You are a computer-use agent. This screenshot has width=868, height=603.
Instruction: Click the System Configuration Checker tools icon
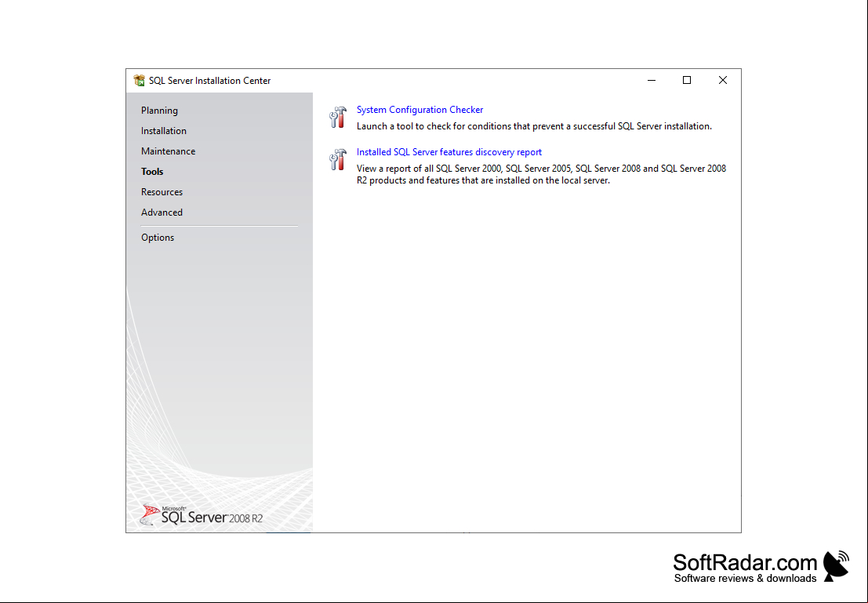338,117
